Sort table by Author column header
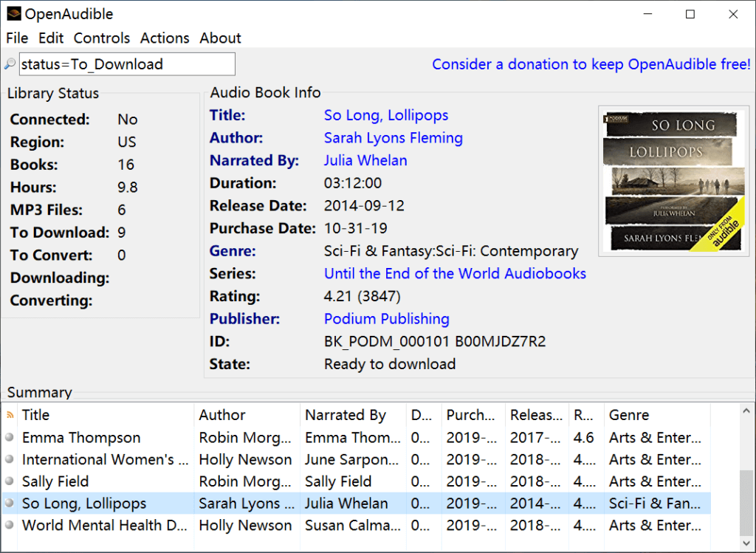Screen dimensions: 756x553 click(x=247, y=415)
